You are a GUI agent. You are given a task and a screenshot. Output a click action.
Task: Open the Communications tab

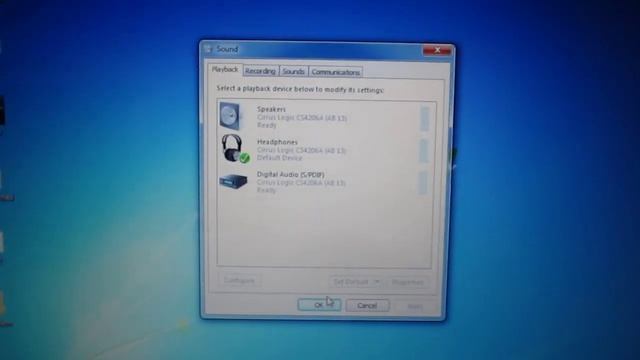point(336,72)
